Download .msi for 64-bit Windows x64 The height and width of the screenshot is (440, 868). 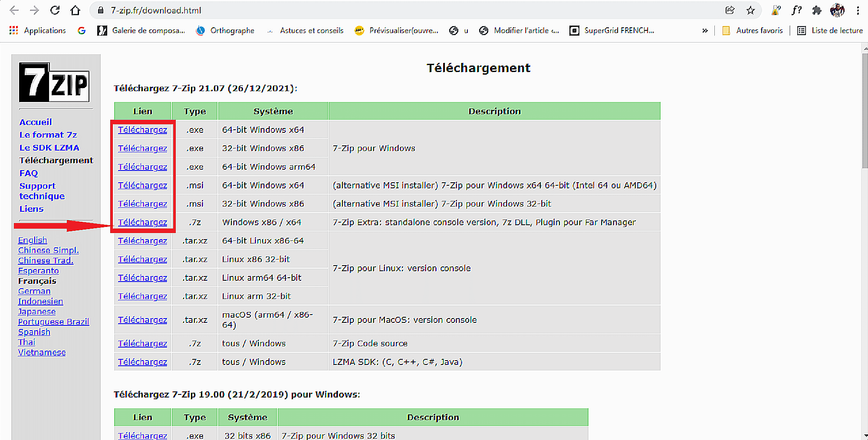142,185
